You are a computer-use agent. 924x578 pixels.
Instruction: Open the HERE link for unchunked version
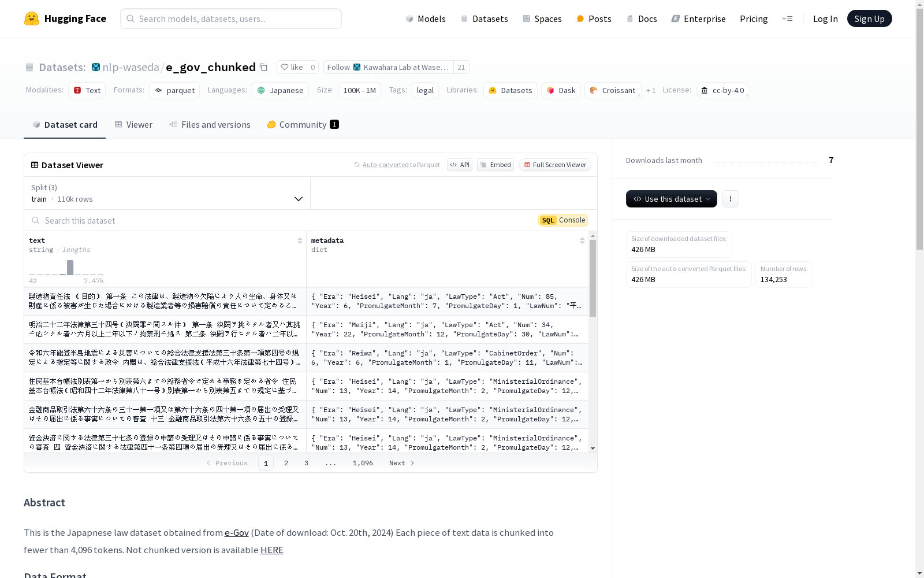(x=272, y=550)
